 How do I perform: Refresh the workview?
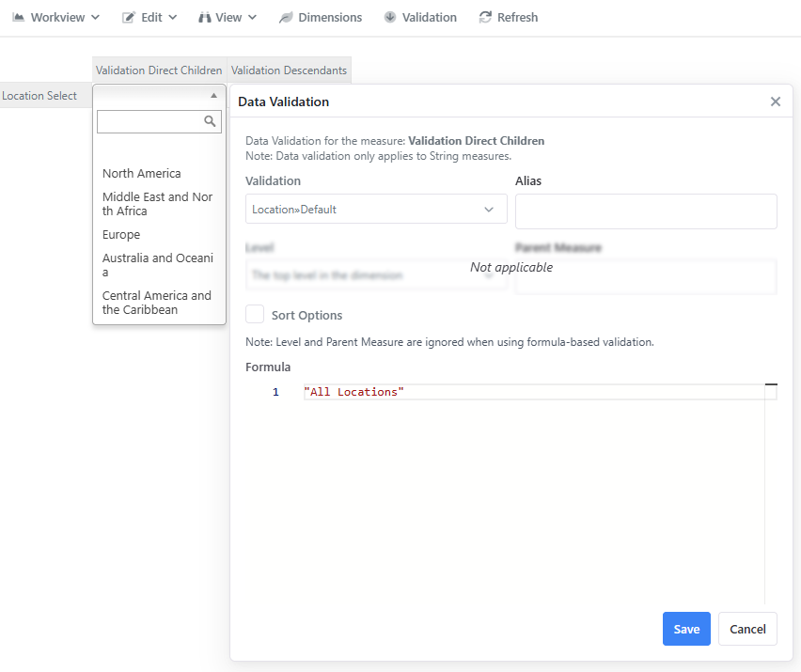tap(509, 17)
